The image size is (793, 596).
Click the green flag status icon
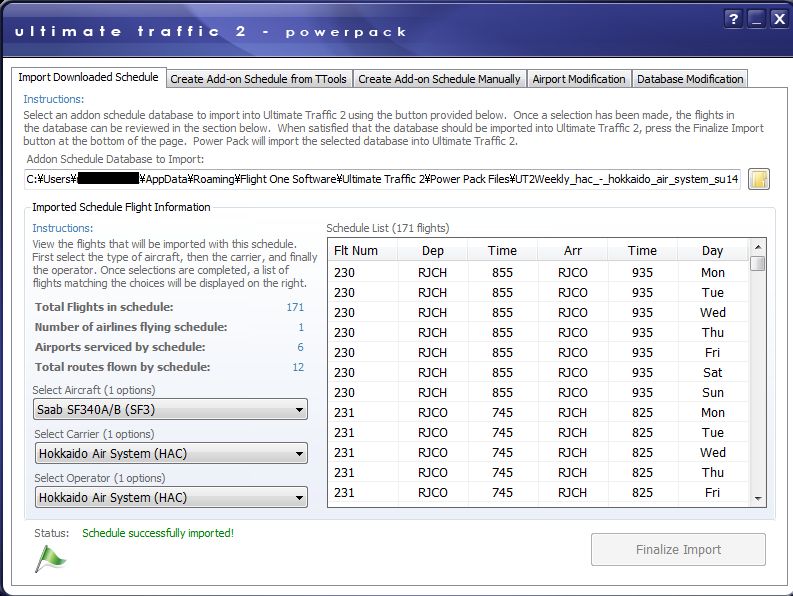click(50, 559)
